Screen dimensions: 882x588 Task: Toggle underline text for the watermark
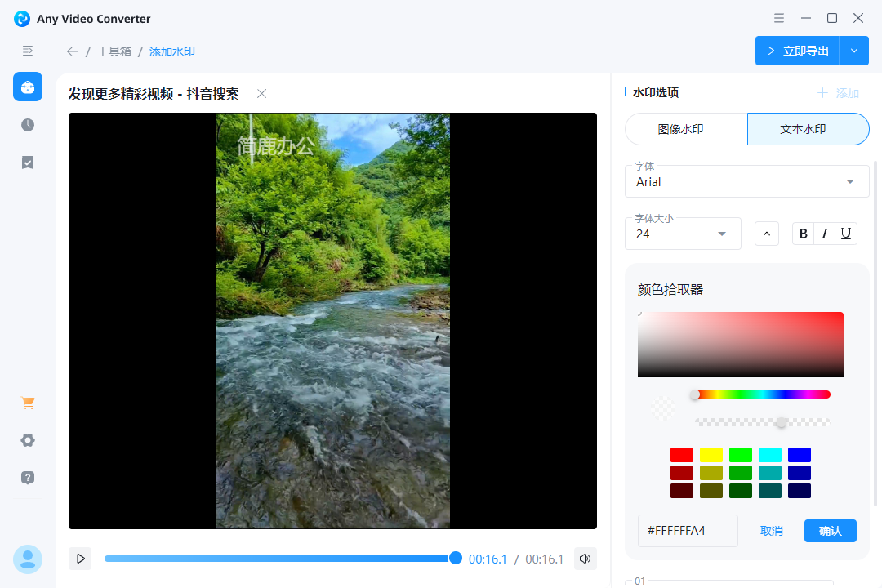(x=845, y=233)
